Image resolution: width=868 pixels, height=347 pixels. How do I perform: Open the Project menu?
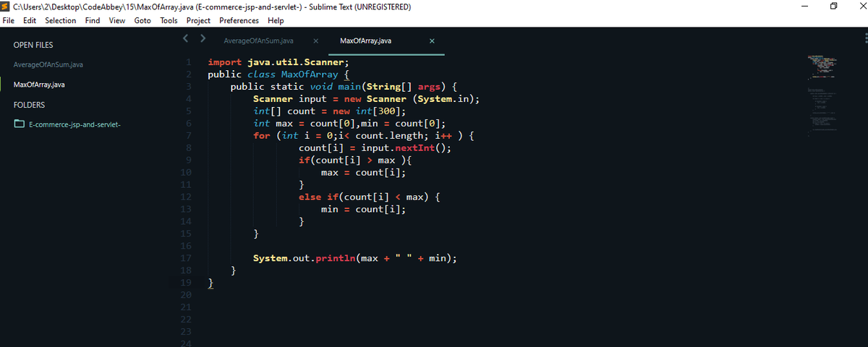(x=198, y=20)
